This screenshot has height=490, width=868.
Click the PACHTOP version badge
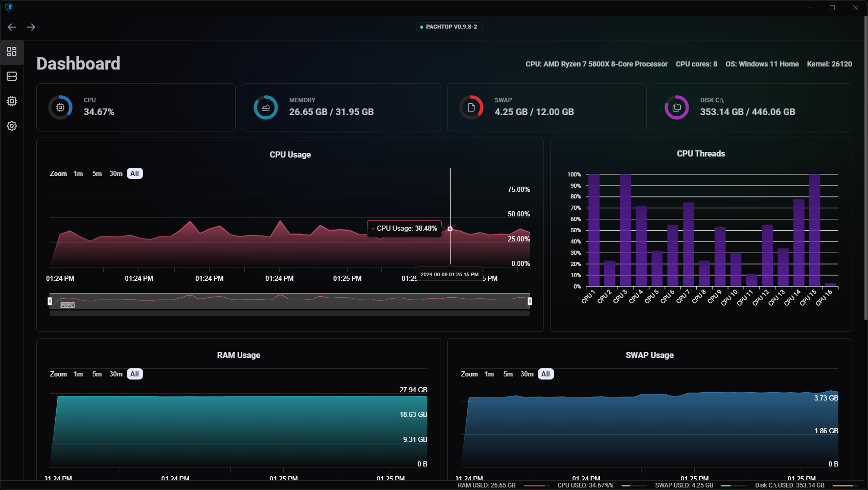[449, 27]
